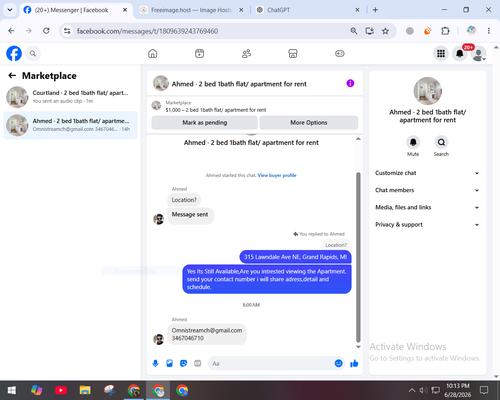Expand the Chat members section
The width and height of the screenshot is (500, 400).
pyautogui.click(x=427, y=190)
